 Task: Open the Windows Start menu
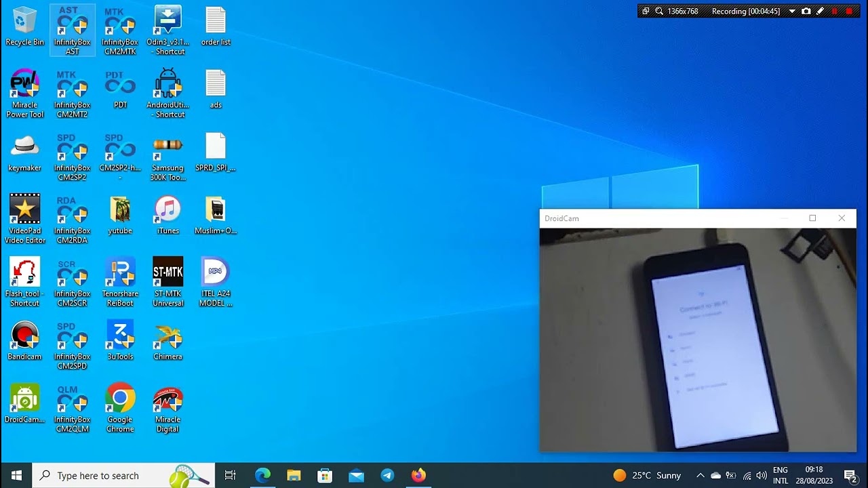click(x=16, y=475)
